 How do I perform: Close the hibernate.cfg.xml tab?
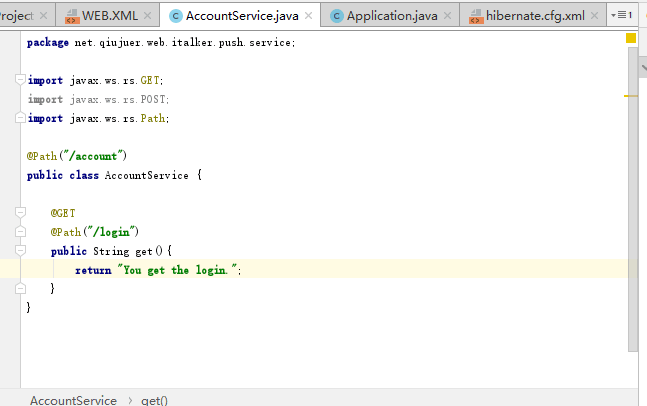tap(594, 16)
